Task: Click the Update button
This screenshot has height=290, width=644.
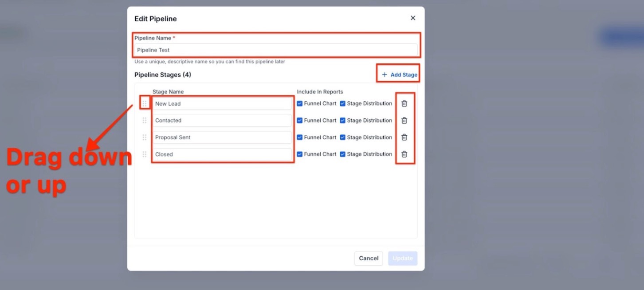Action: point(403,258)
